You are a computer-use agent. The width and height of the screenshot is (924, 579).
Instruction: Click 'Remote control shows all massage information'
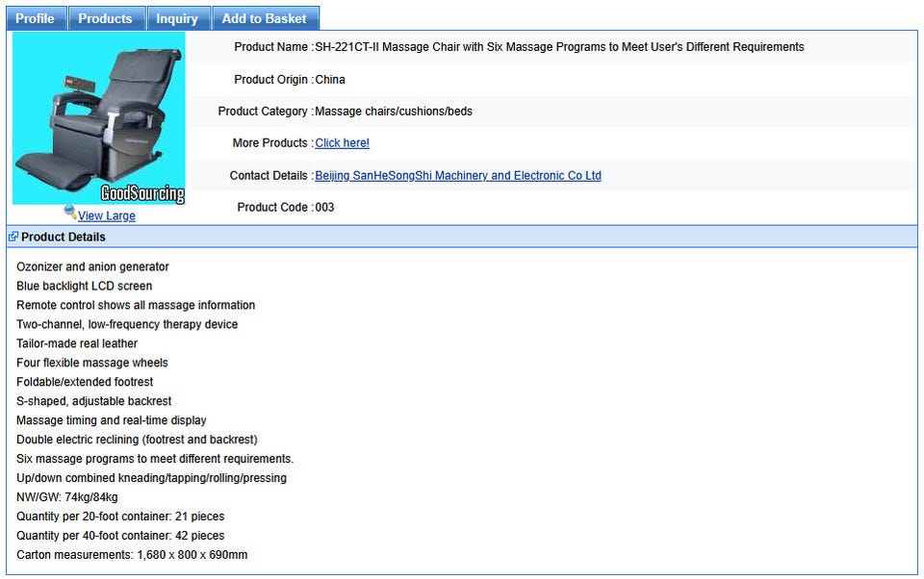(136, 305)
